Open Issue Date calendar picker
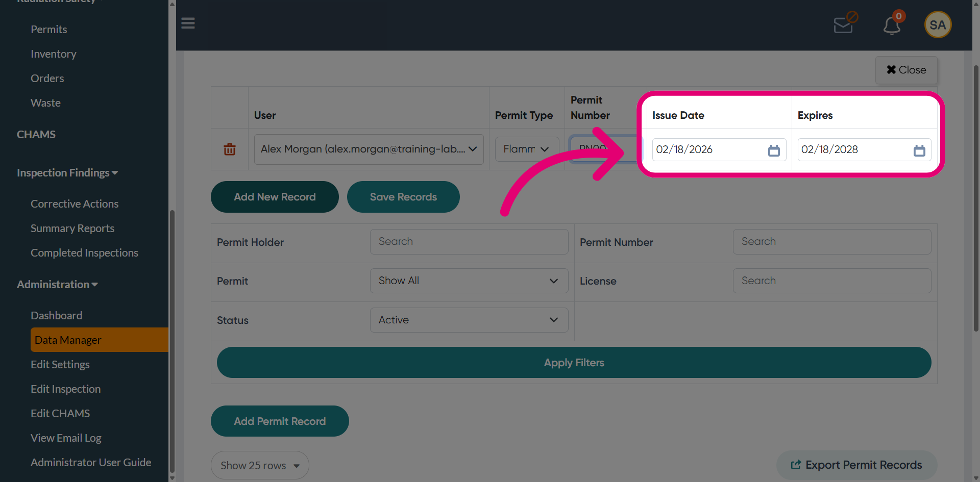 774,150
